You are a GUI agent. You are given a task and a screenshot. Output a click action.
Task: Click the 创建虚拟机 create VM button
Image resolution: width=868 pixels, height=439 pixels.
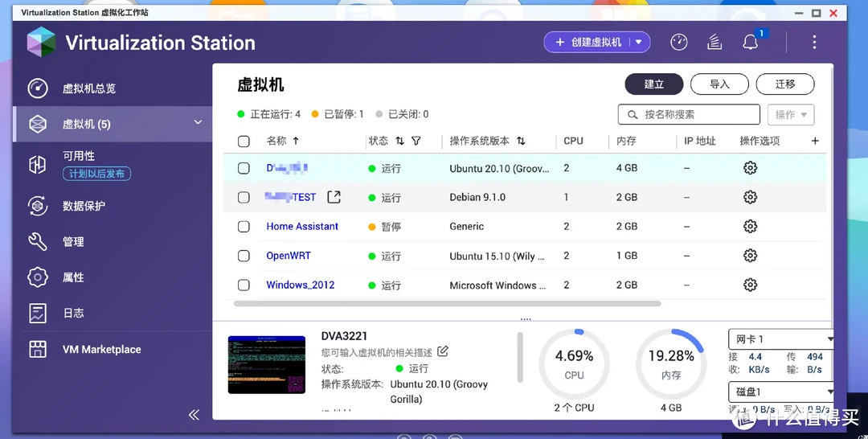click(x=588, y=42)
